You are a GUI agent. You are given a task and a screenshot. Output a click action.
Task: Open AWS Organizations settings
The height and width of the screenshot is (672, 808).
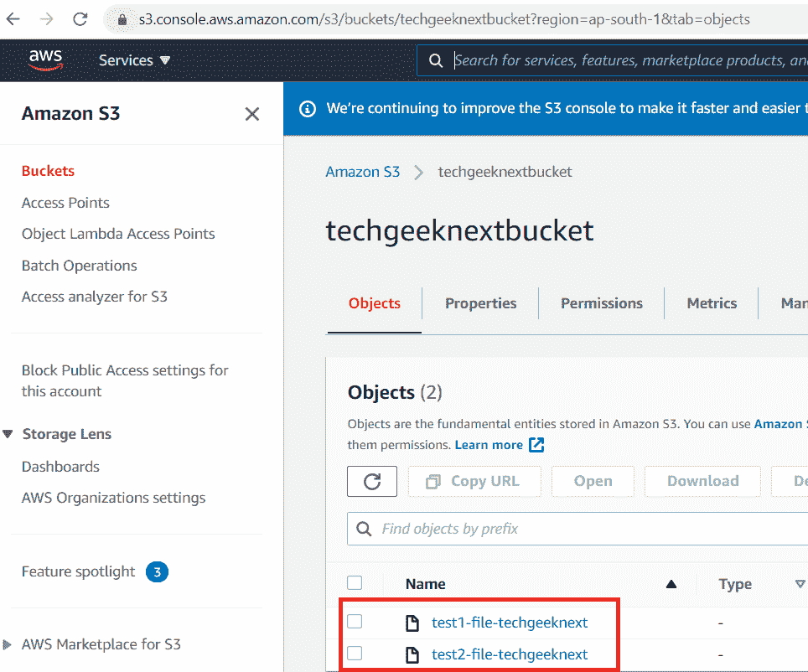[113, 498]
